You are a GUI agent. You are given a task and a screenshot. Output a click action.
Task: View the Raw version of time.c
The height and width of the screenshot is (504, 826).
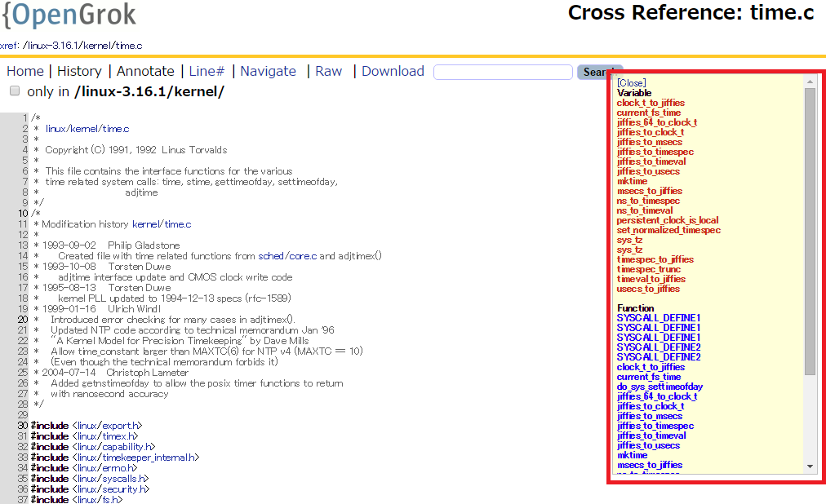[328, 72]
